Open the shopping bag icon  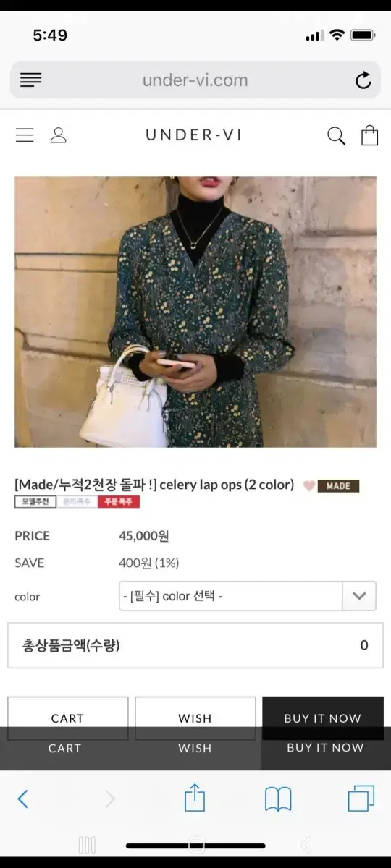(370, 135)
